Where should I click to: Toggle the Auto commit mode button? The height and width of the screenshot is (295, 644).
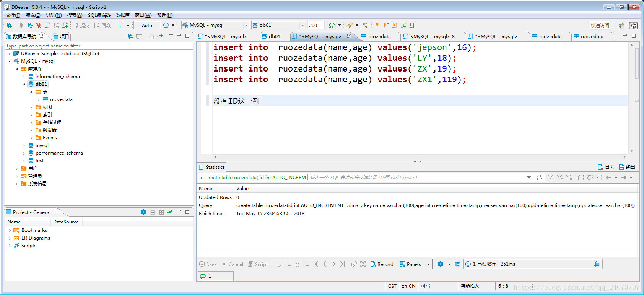[x=147, y=25]
